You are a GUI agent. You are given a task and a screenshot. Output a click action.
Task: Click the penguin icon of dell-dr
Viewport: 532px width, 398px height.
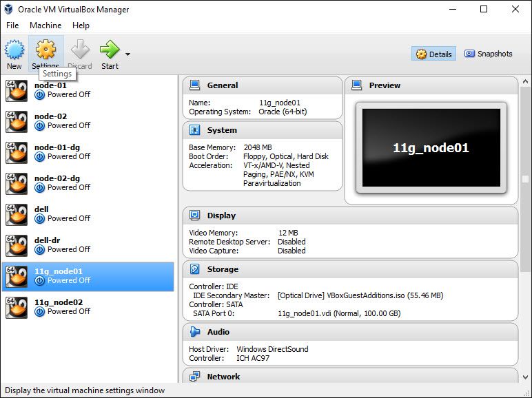(x=17, y=246)
